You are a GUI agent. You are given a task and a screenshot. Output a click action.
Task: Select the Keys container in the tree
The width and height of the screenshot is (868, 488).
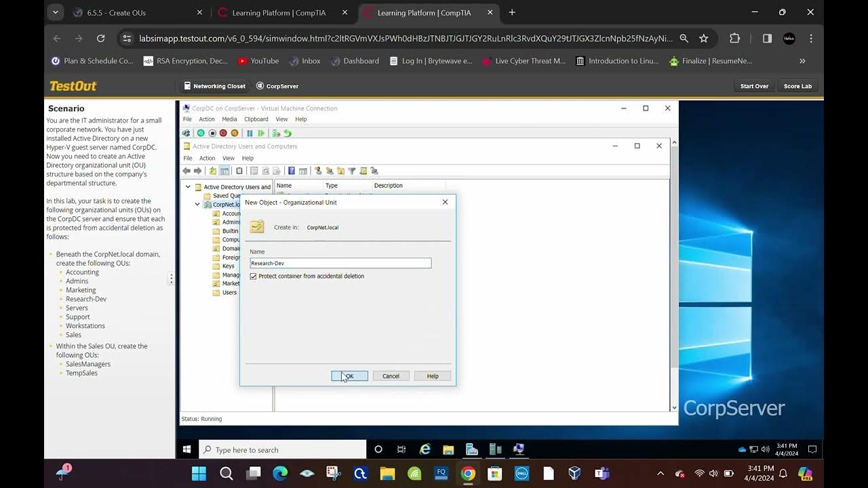[x=229, y=266]
